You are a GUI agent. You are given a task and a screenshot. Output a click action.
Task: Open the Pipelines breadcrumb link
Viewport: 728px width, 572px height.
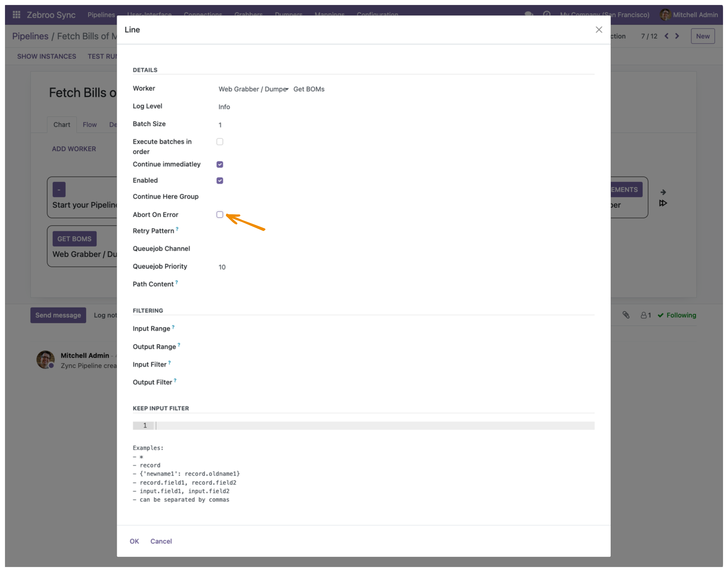30,36
